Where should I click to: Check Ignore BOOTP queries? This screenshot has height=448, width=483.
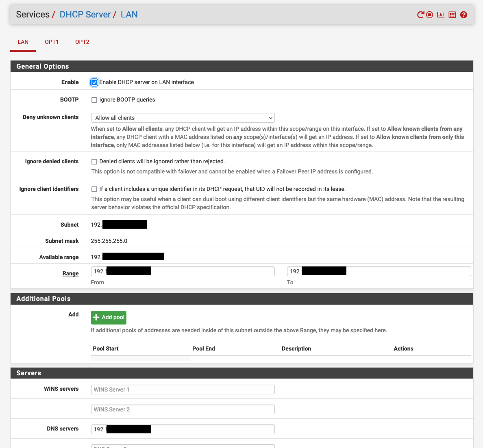(x=94, y=100)
